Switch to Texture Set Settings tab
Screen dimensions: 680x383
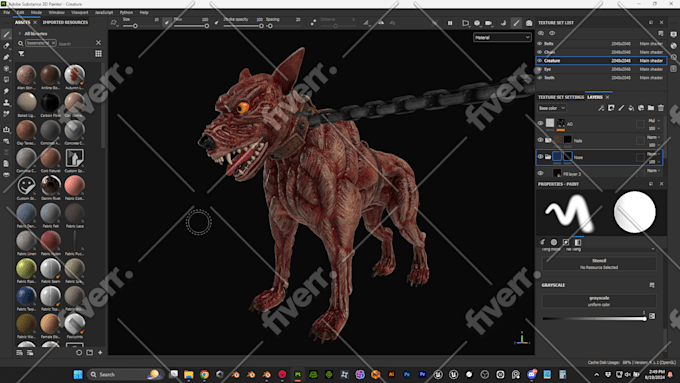click(x=561, y=97)
